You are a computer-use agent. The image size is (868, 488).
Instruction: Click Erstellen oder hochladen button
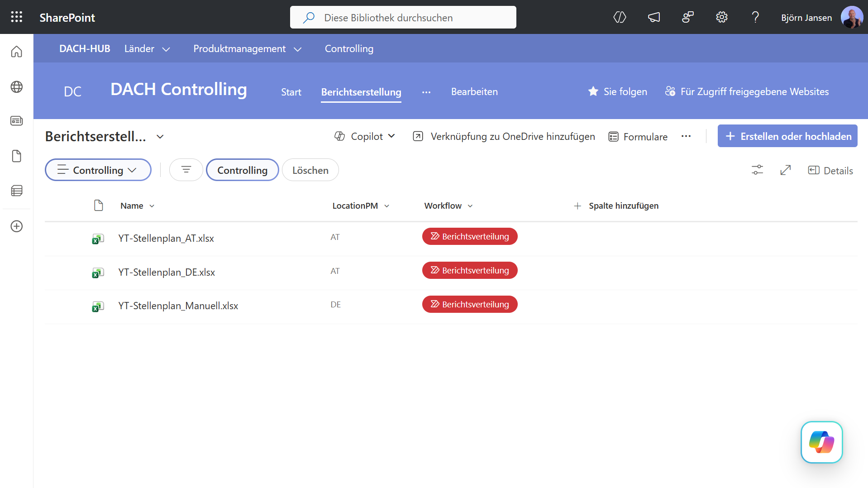click(x=787, y=136)
